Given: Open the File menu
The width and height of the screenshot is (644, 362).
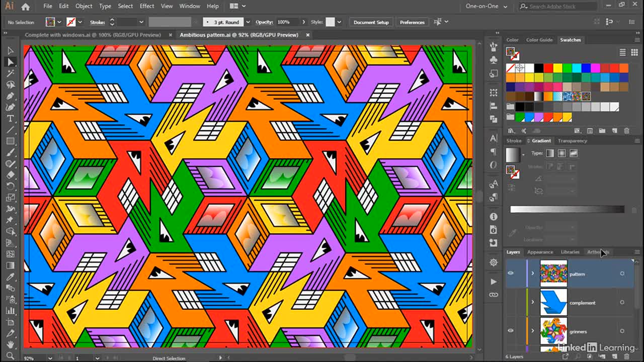Looking at the screenshot, I should 48,6.
